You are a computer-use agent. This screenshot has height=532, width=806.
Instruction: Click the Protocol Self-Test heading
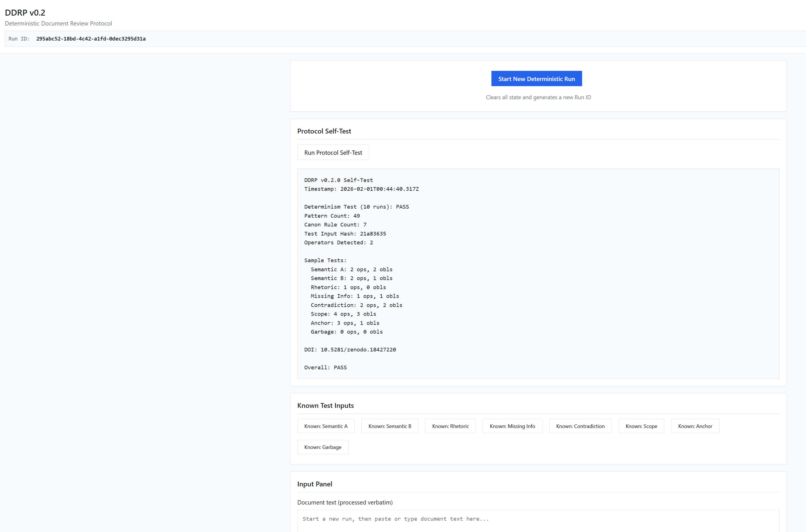pyautogui.click(x=324, y=131)
